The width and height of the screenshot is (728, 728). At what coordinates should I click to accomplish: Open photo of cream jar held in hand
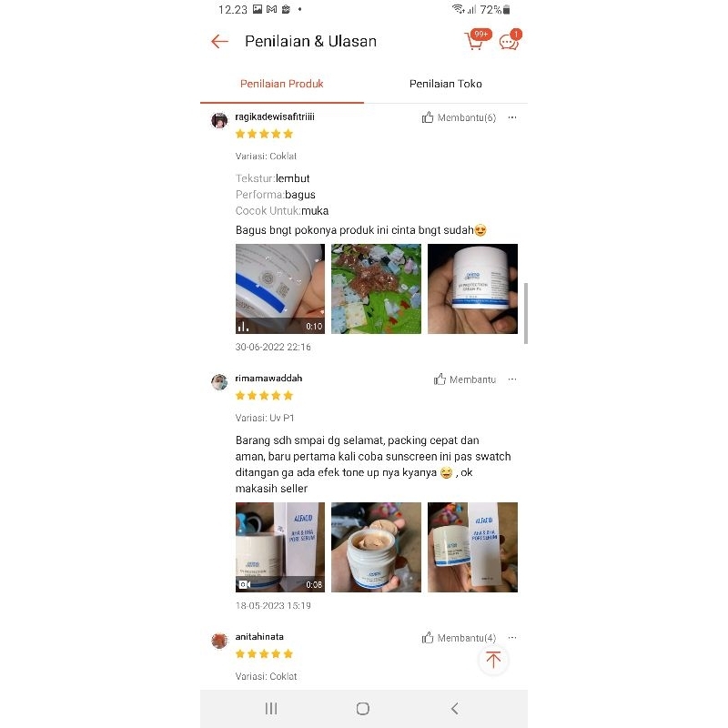point(472,288)
